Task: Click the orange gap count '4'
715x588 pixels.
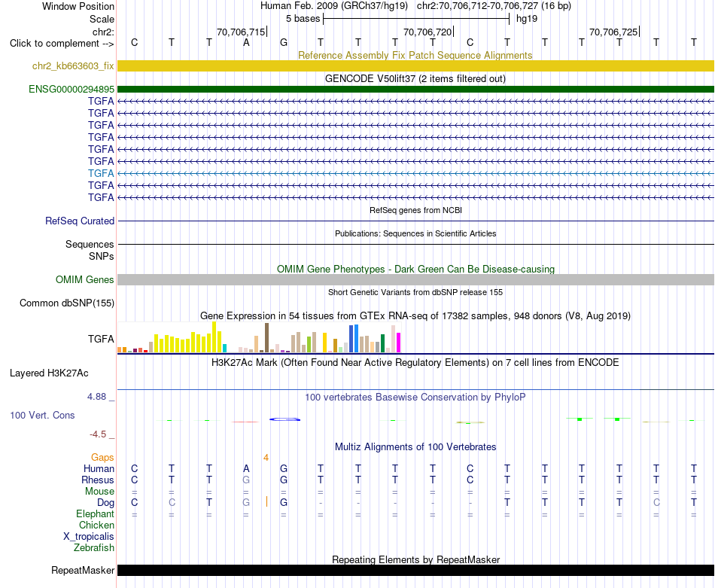Action: pos(266,458)
